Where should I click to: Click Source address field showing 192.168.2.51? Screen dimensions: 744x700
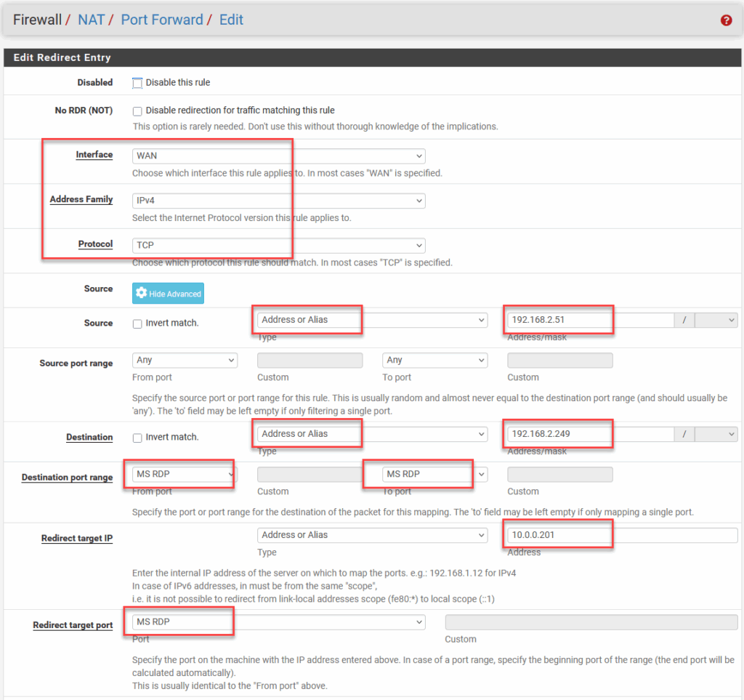tap(590, 320)
